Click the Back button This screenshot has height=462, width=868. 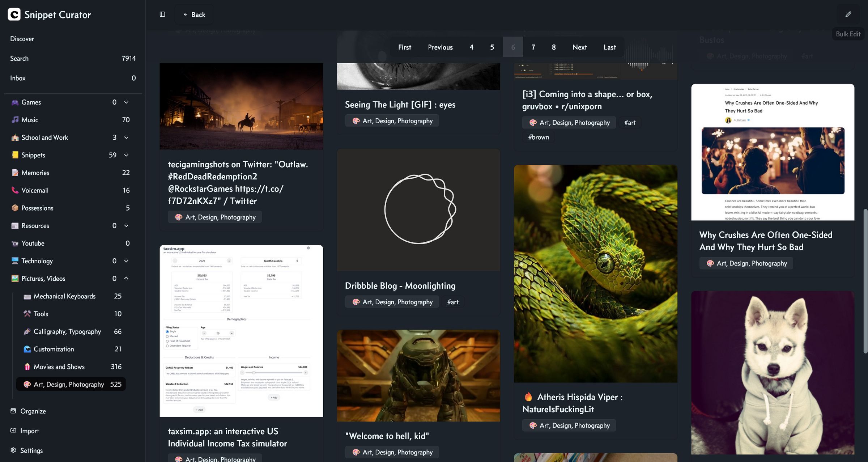pos(194,14)
